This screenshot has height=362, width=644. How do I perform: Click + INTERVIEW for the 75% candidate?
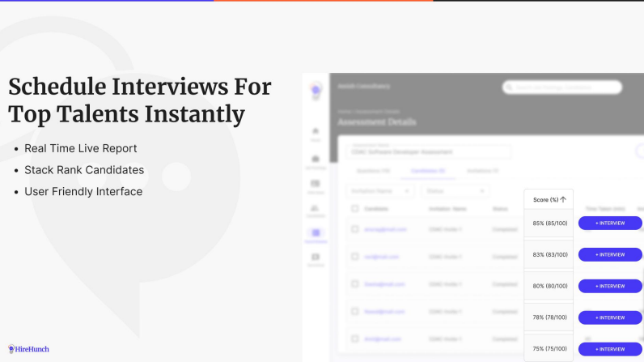[x=610, y=349]
